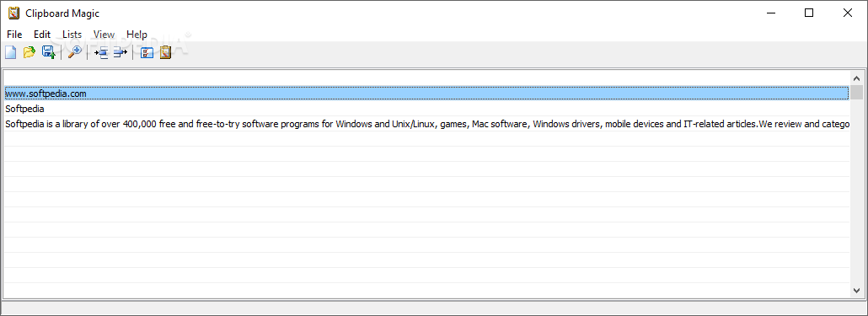The width and height of the screenshot is (868, 316).
Task: Click the arrow-into-list insert icon
Action: [x=101, y=52]
